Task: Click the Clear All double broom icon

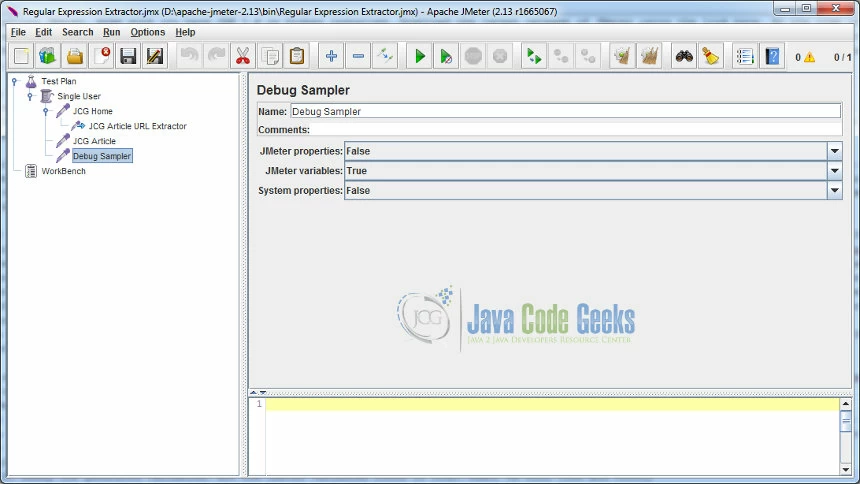Action: (649, 56)
